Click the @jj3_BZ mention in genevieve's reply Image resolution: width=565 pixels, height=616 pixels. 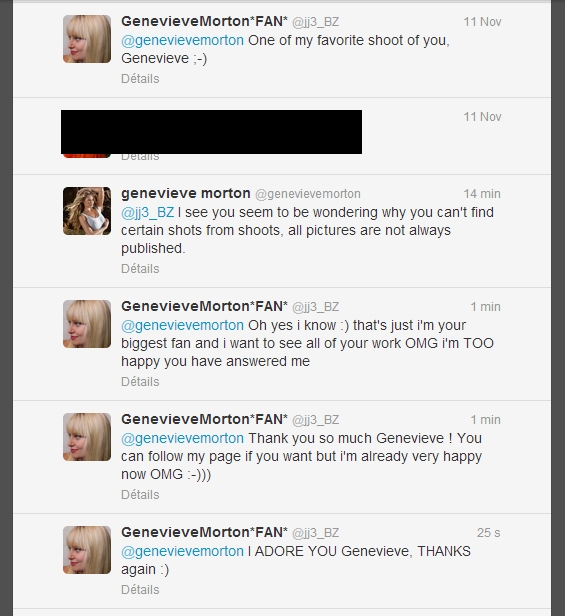147,213
